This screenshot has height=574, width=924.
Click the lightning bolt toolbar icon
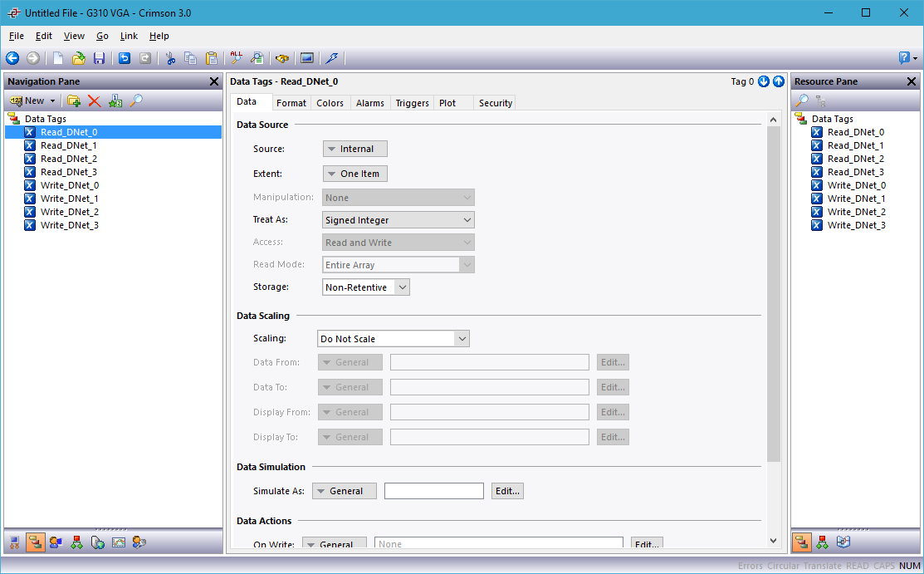click(x=332, y=58)
